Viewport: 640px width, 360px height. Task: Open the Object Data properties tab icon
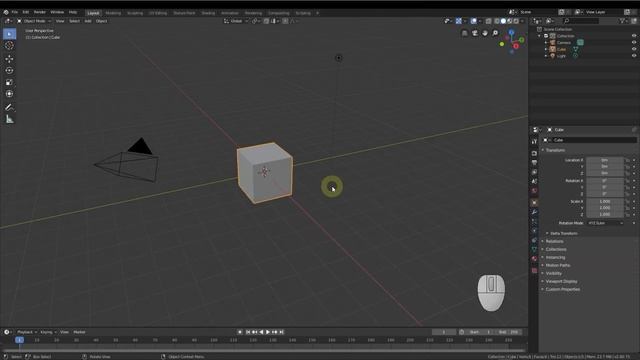tap(534, 249)
